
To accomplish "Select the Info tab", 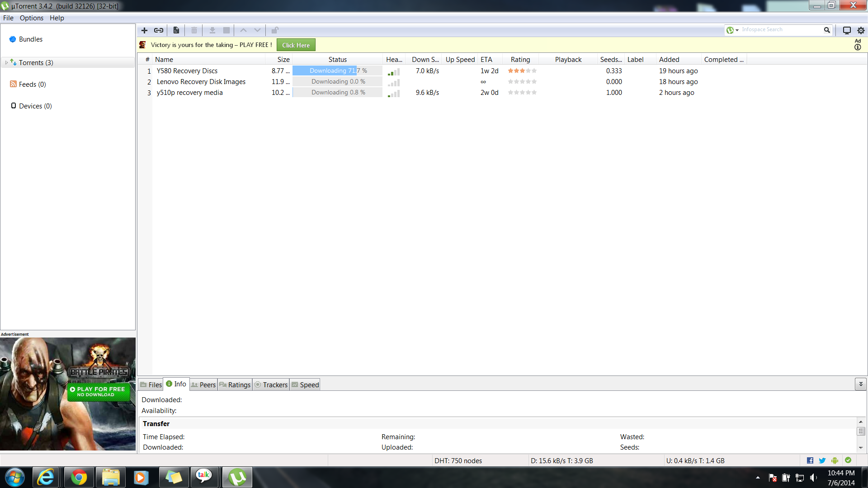I will tap(176, 384).
